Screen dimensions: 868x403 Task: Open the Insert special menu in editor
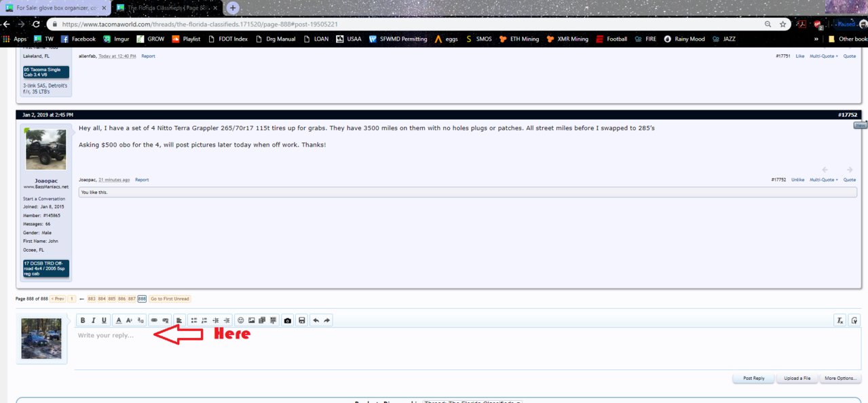[273, 320]
